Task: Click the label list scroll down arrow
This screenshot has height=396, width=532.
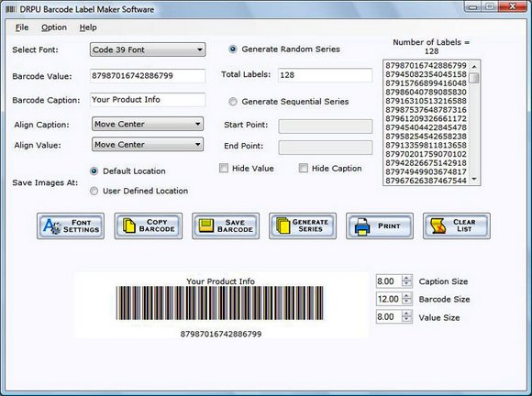Action: 474,179
